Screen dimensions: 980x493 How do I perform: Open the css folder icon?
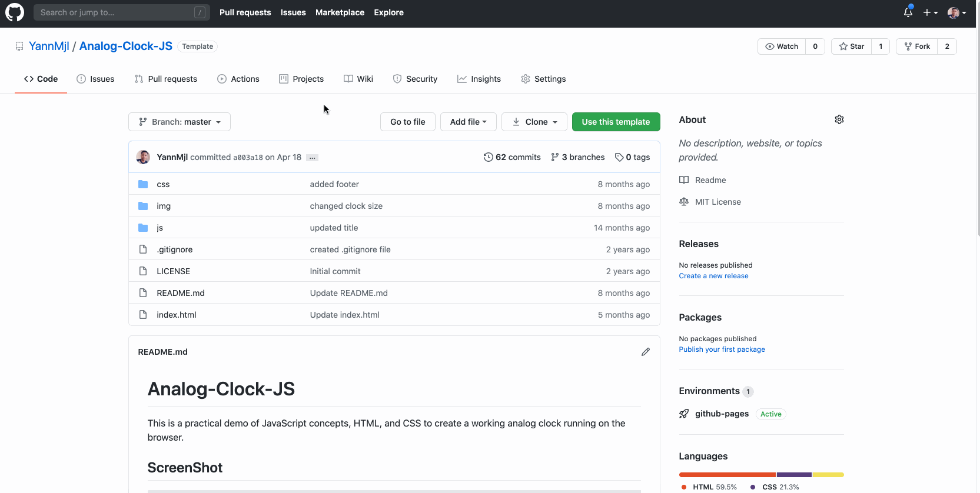(143, 184)
